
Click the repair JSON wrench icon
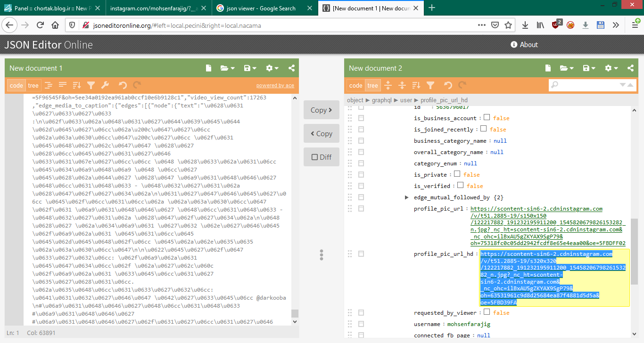pyautogui.click(x=105, y=85)
